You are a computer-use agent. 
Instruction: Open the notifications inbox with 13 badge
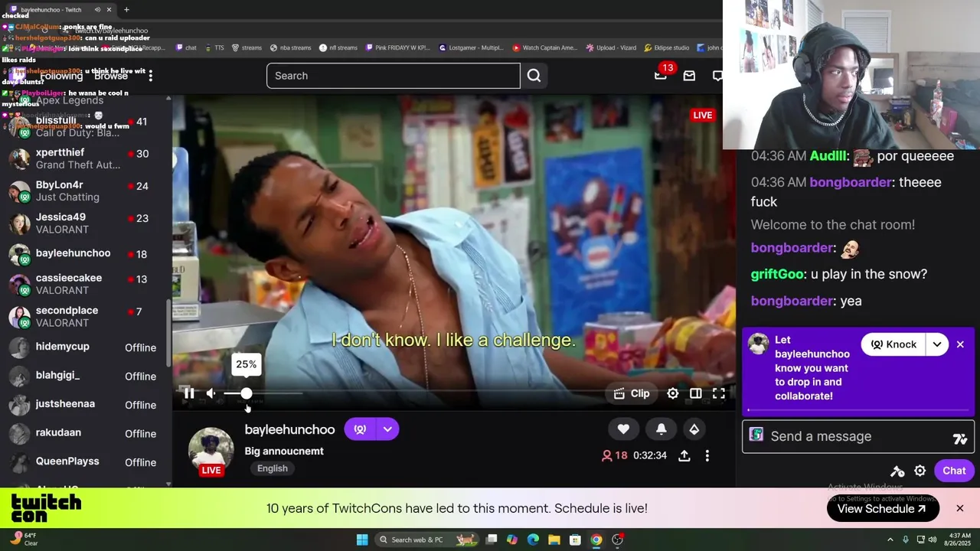click(x=661, y=75)
